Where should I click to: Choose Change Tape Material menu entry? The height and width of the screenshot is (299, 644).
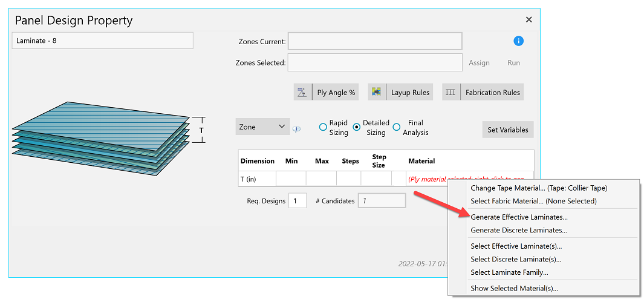[x=539, y=188]
